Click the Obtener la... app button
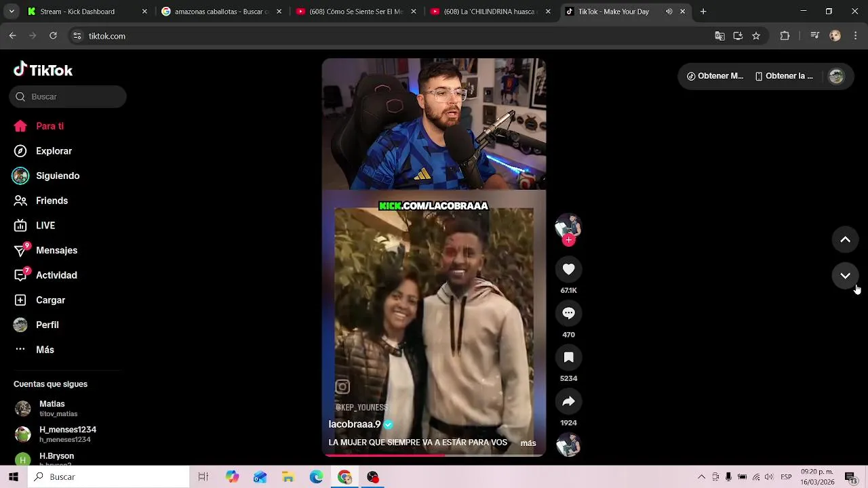Viewport: 868px width, 488px height. [784, 76]
